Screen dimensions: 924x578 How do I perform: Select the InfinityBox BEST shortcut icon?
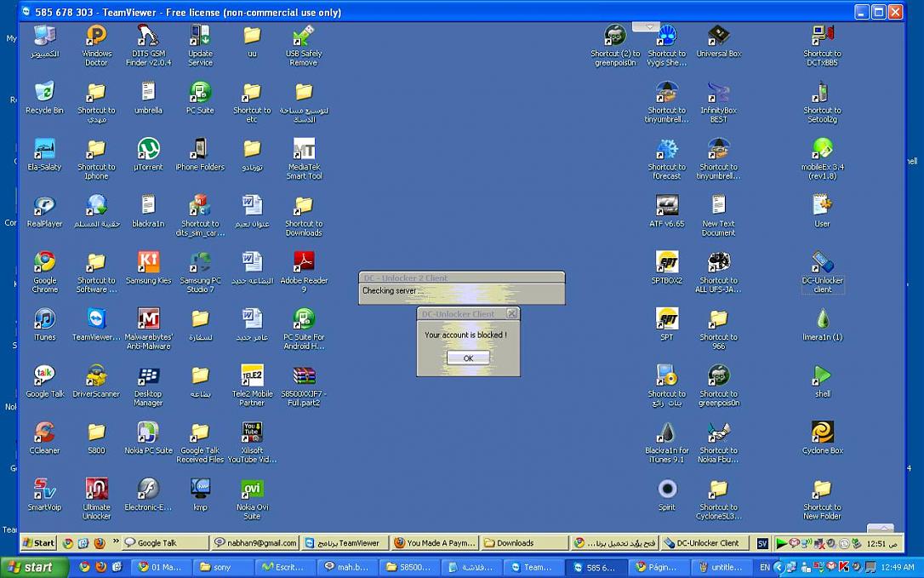tap(718, 93)
